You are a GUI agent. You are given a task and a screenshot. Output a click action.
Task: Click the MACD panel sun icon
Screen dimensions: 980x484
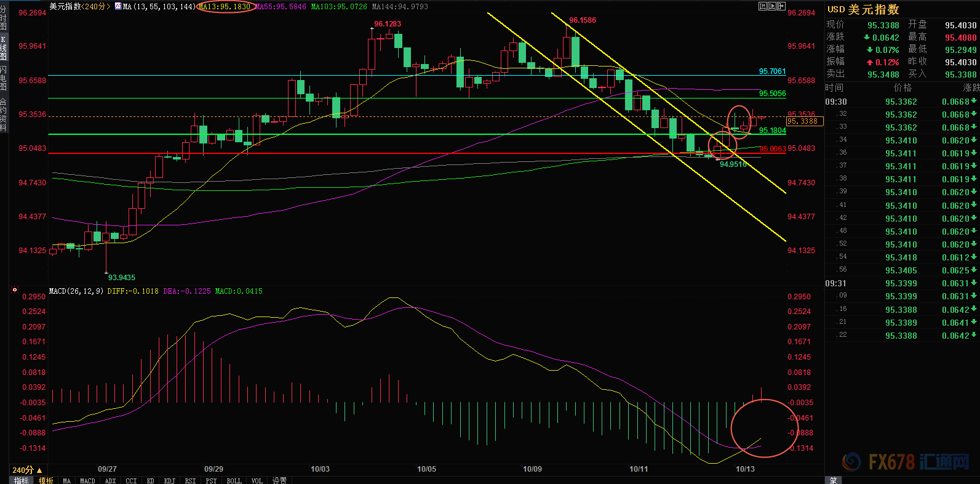point(15,289)
